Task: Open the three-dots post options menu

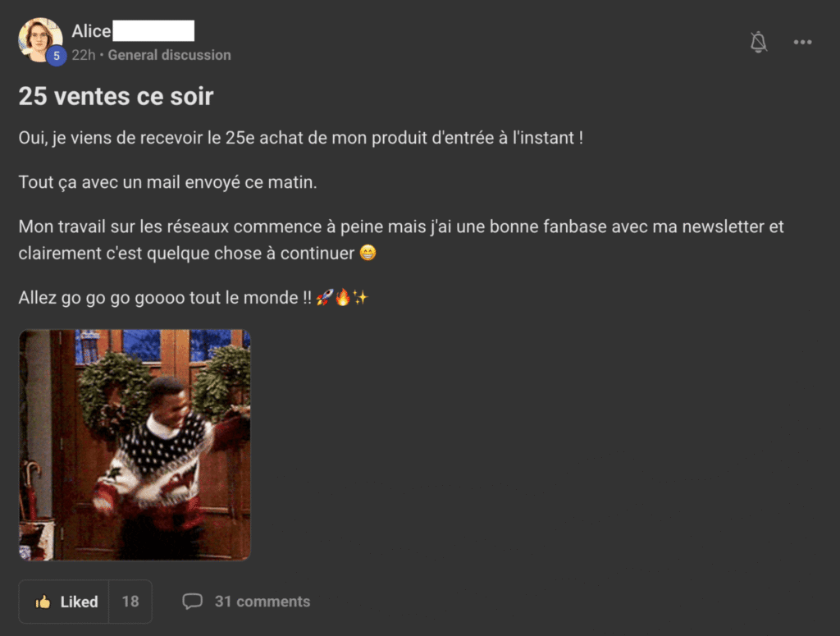Action: (x=802, y=42)
